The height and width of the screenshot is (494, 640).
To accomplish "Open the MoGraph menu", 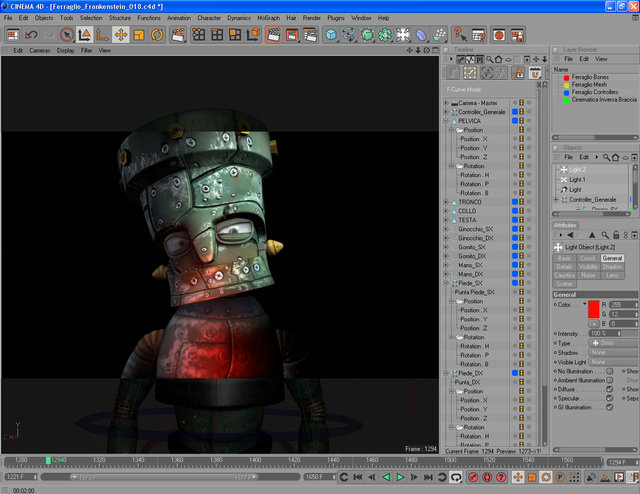I will (268, 18).
